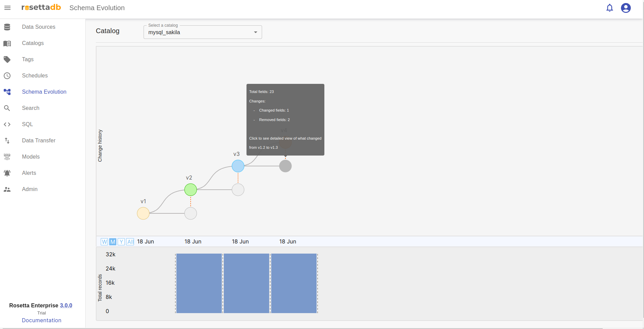Click the notifications bell icon

609,8
